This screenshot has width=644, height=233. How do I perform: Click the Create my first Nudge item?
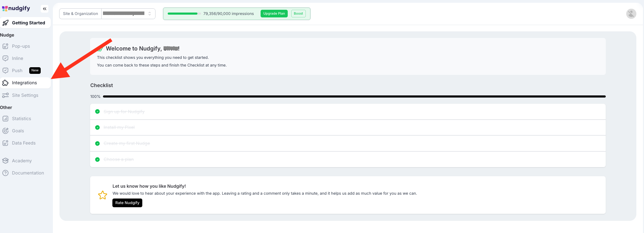(x=348, y=143)
